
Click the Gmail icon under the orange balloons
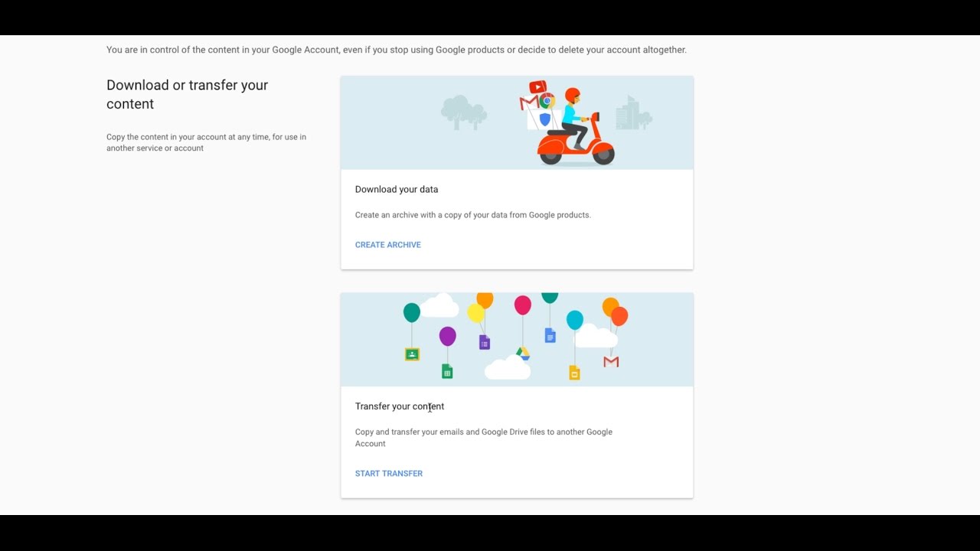coord(611,361)
